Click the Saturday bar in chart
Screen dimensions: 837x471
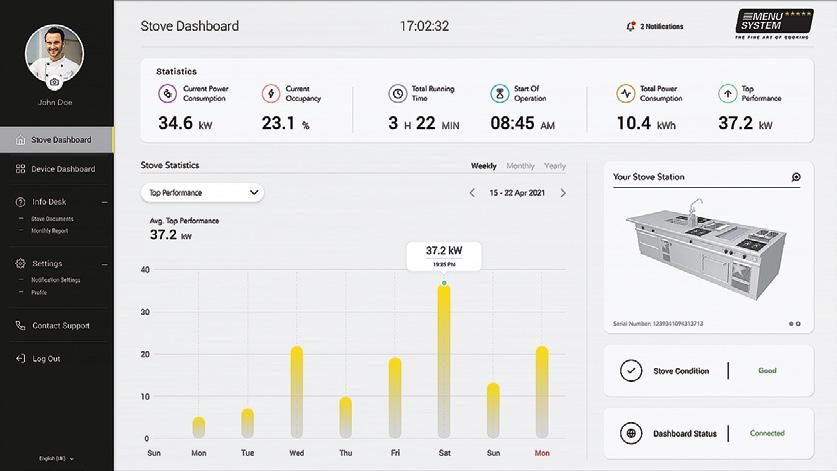tap(444, 361)
